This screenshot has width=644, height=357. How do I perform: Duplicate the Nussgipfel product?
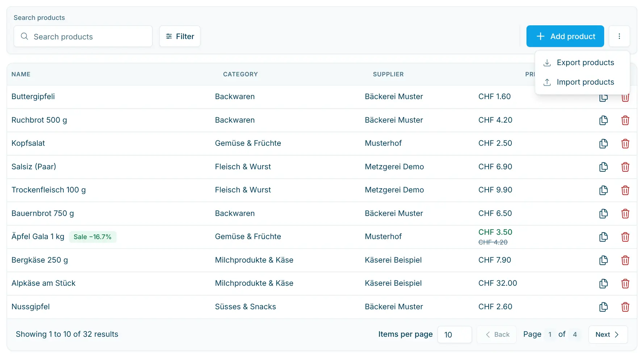[x=603, y=307]
